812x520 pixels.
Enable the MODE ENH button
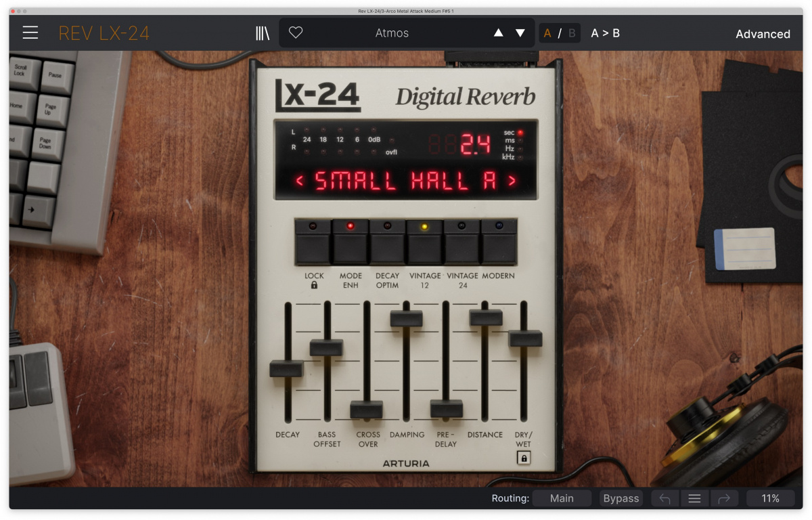click(351, 242)
